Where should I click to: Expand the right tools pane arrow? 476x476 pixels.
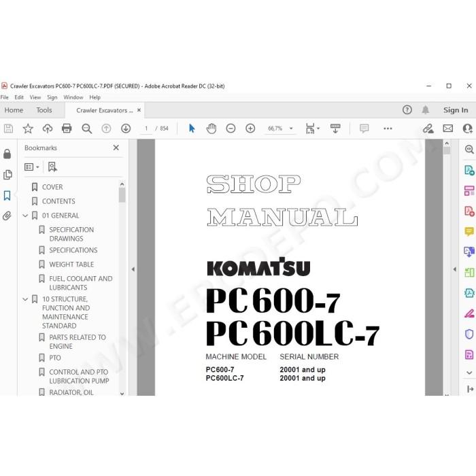click(454, 269)
